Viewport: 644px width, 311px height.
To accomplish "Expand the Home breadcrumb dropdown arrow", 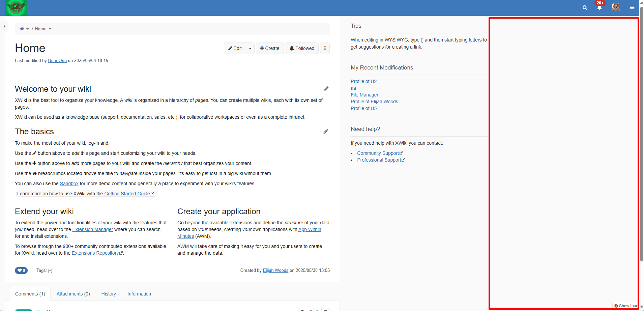I will coord(50,29).
